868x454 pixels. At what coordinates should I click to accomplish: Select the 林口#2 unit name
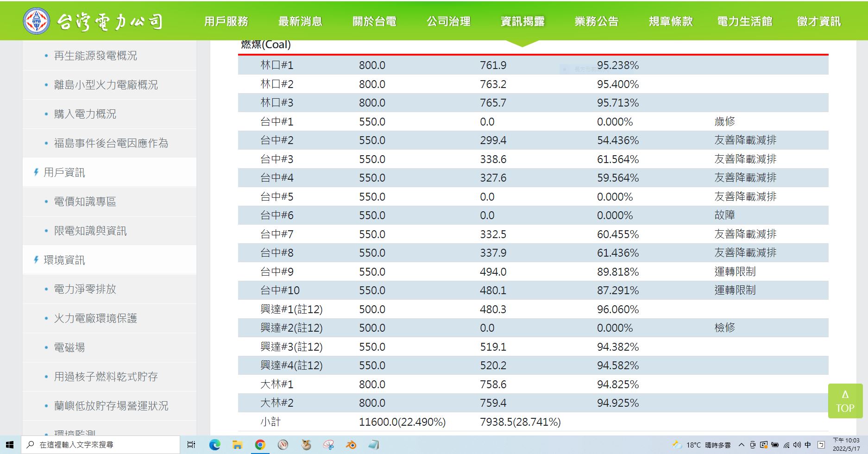[277, 84]
